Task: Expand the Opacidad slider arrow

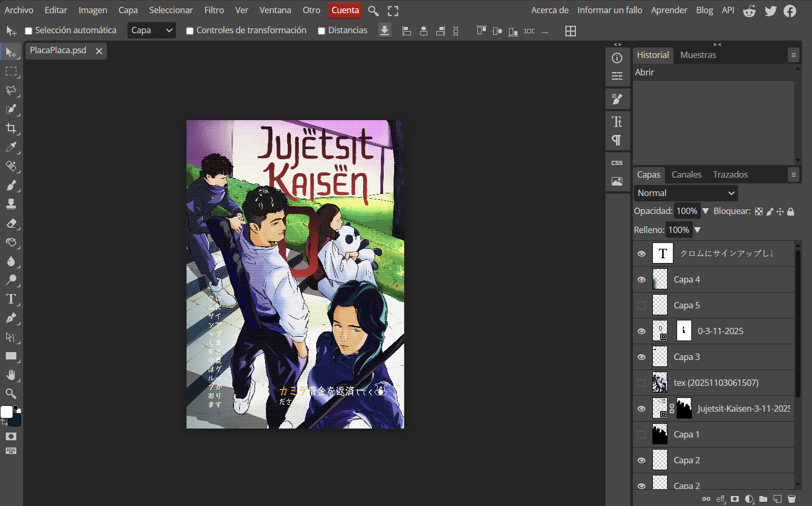Action: click(706, 211)
